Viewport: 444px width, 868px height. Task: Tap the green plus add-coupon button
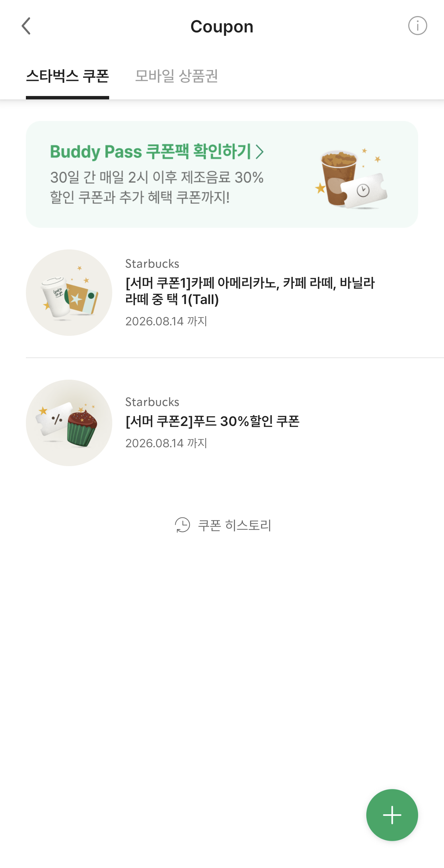point(392,815)
